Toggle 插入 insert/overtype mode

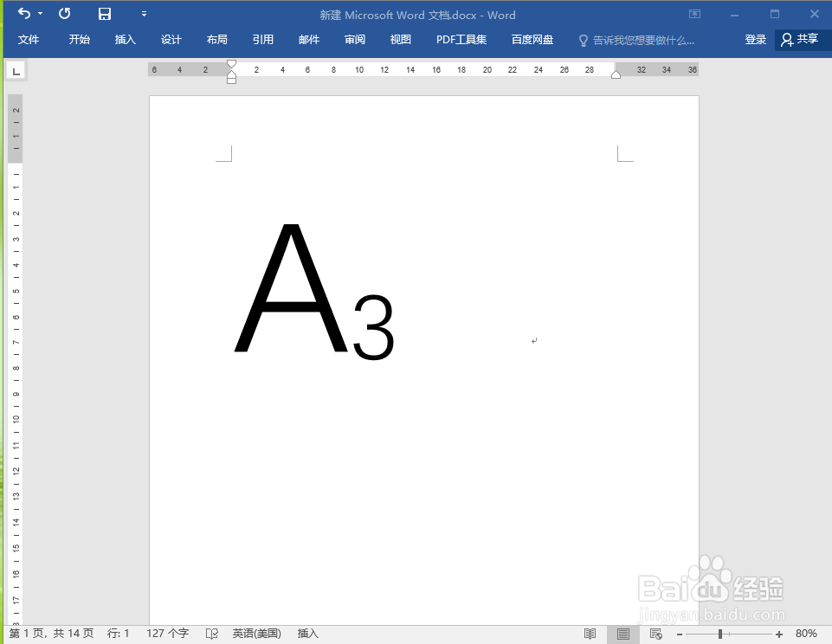point(307,634)
